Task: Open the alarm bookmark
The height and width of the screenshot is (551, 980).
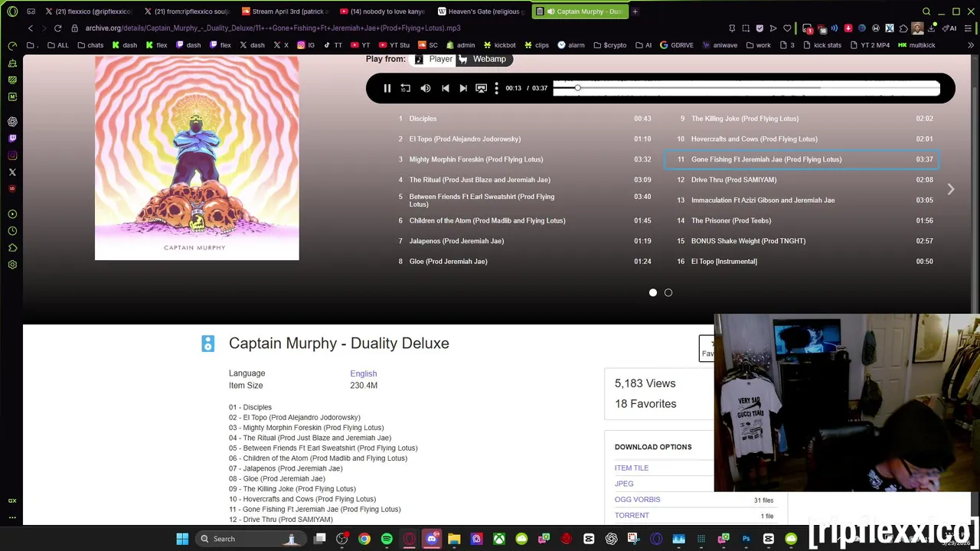Action: tap(571, 45)
